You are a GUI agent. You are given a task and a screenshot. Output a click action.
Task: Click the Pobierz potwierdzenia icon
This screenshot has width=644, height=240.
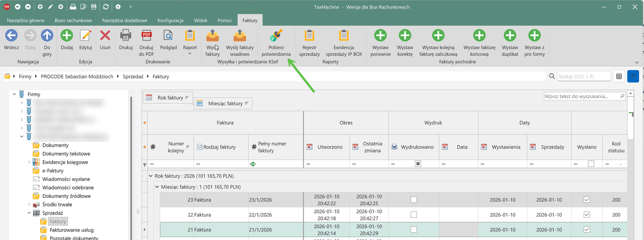click(276, 36)
